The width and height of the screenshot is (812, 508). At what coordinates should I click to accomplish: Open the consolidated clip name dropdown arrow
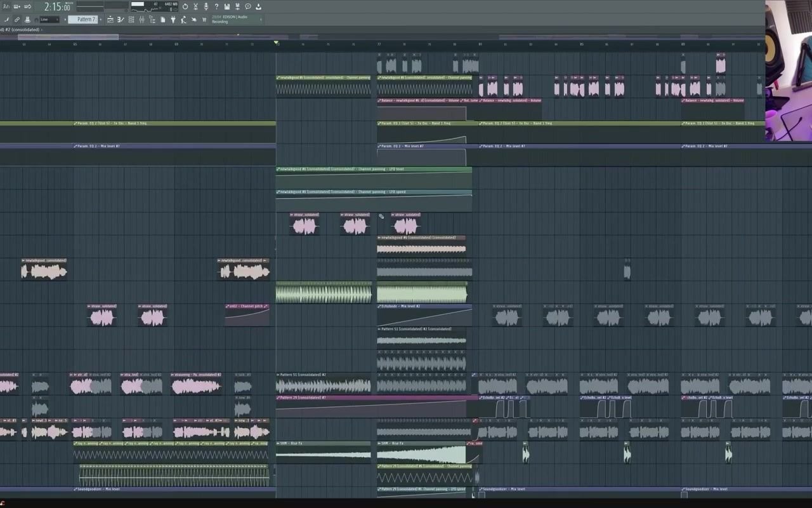coord(42,30)
